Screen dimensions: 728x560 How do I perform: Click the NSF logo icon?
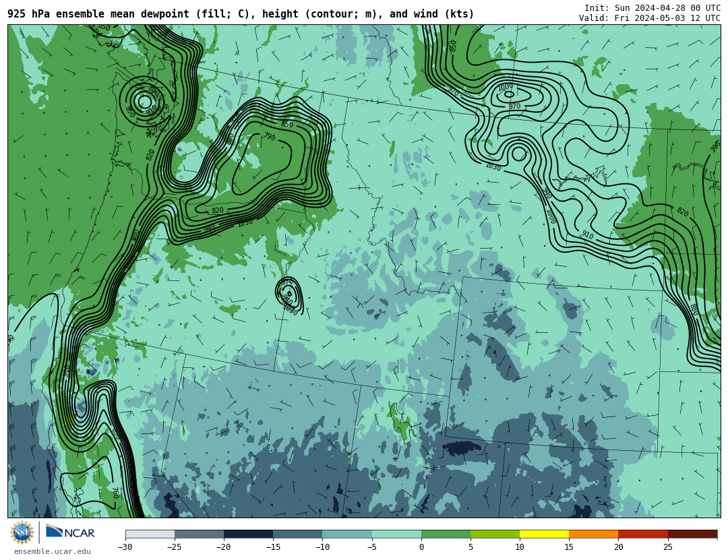point(22,532)
